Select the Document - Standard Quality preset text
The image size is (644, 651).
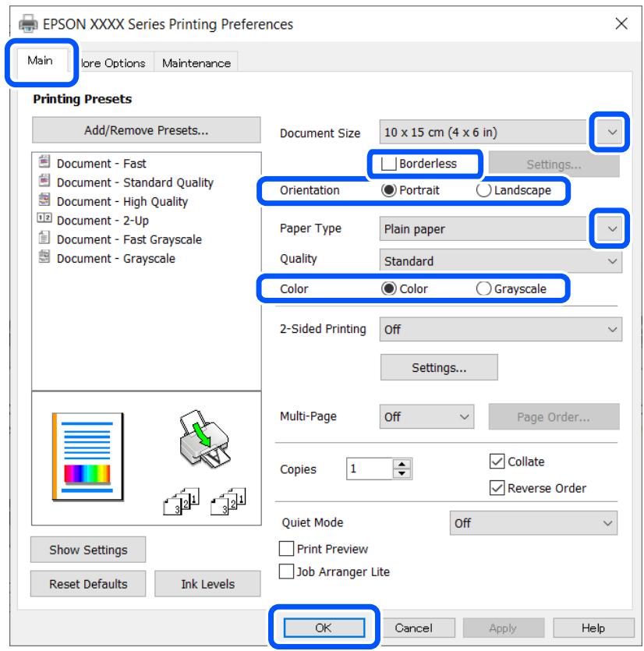tap(135, 182)
